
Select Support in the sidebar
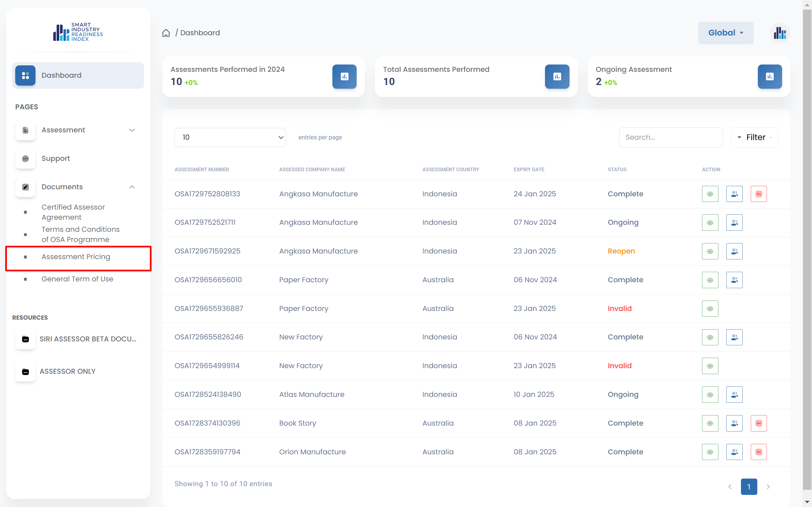(56, 158)
